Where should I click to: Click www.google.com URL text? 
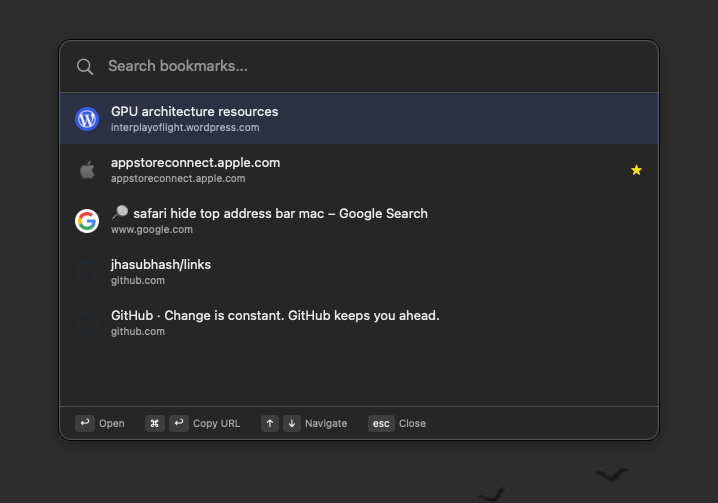[x=152, y=230]
